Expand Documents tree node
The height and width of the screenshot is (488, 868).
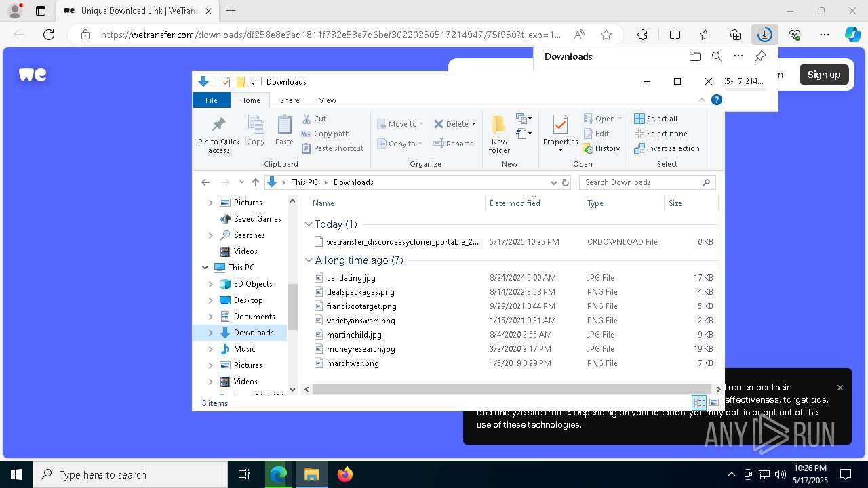click(210, 317)
